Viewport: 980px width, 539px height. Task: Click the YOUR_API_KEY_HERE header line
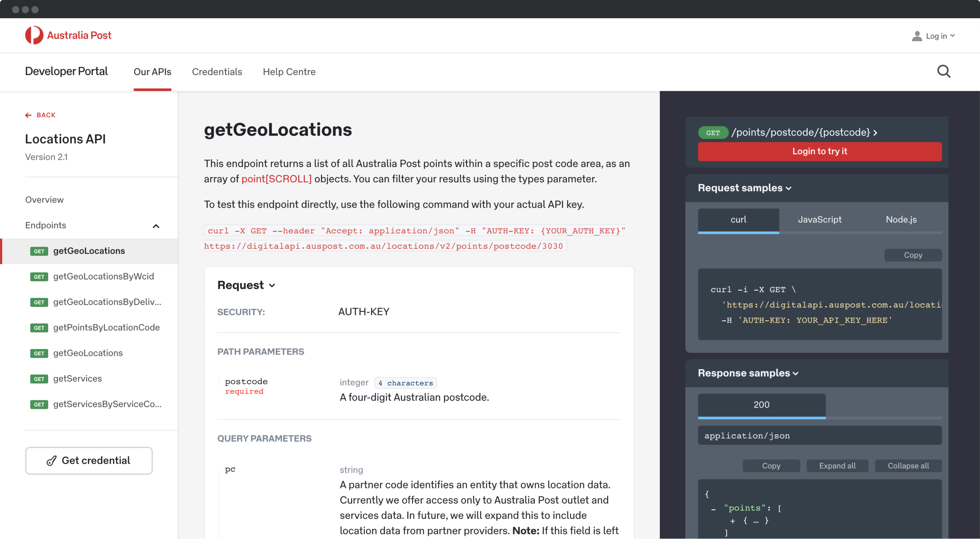pyautogui.click(x=807, y=321)
